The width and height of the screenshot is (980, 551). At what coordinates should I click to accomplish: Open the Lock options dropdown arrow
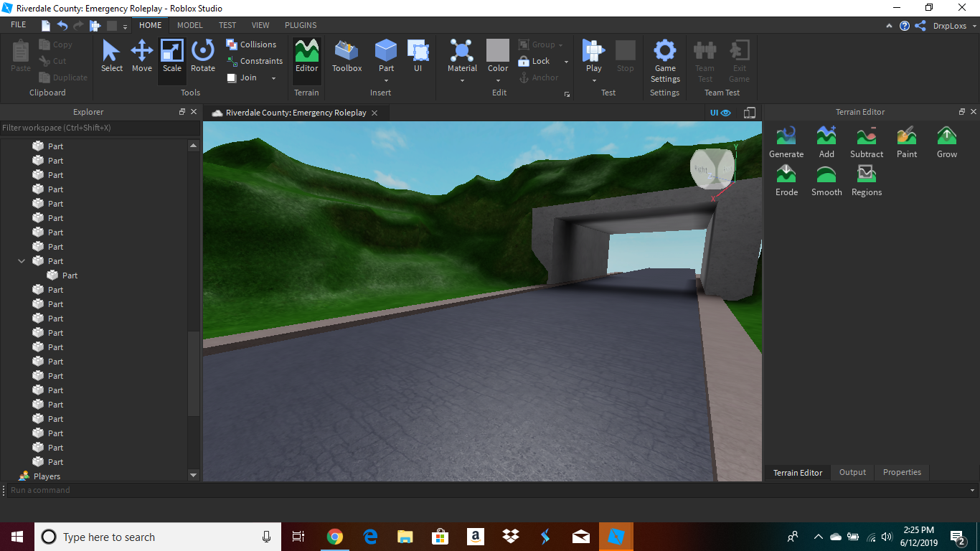(x=566, y=62)
